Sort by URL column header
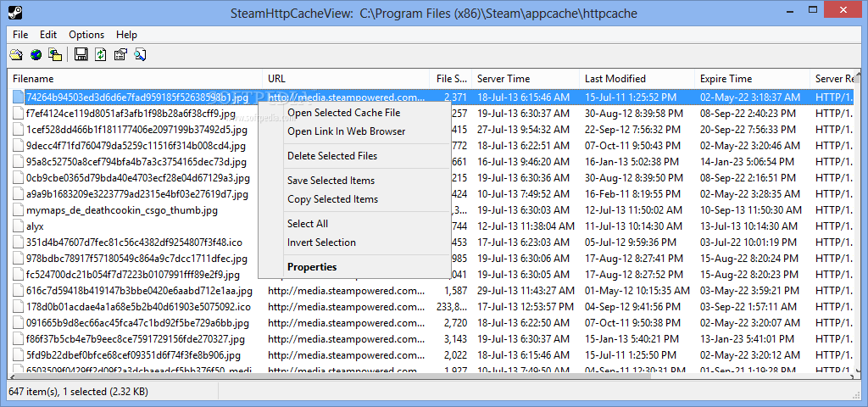The height and width of the screenshot is (407, 868). [346, 79]
